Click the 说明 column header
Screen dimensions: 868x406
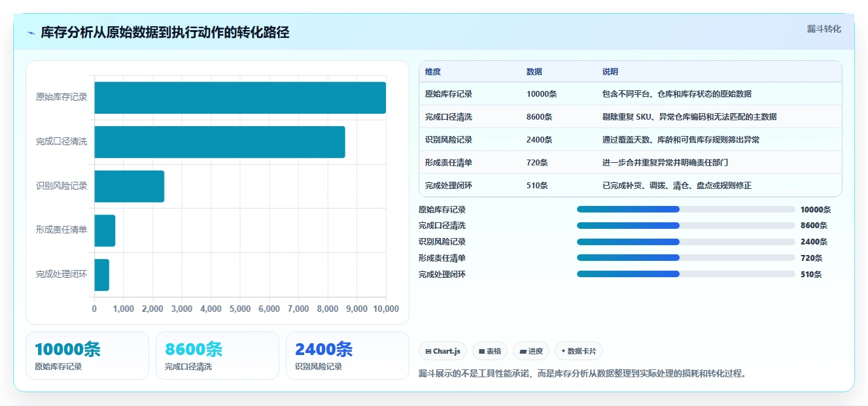click(610, 72)
